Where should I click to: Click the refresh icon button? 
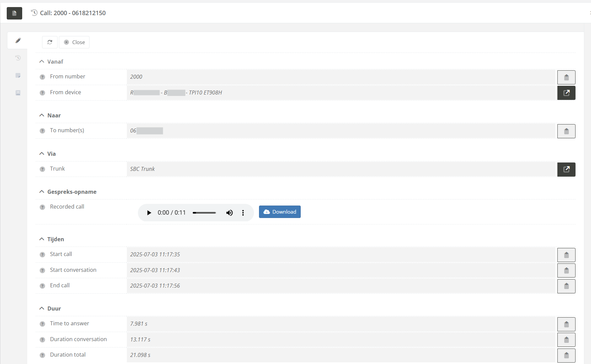click(50, 42)
